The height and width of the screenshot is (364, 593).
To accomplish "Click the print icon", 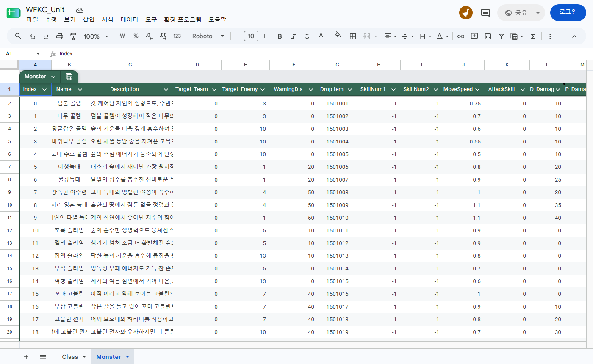I will click(60, 36).
